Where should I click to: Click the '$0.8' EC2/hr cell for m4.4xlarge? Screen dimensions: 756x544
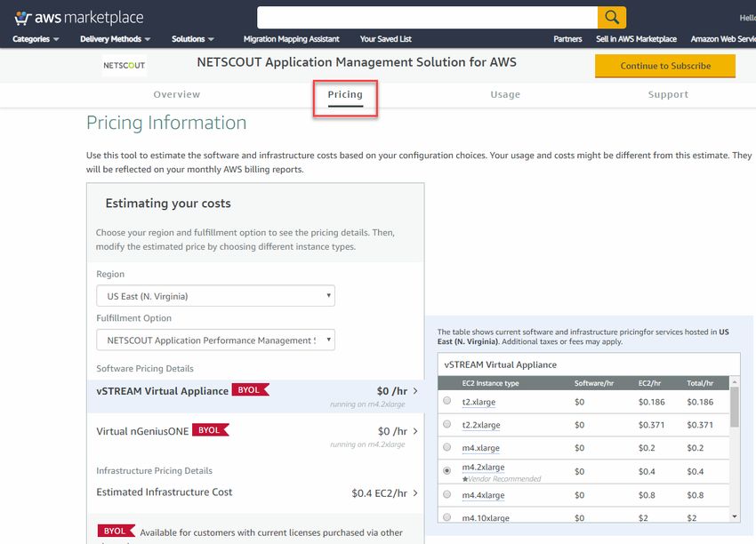pyautogui.click(x=647, y=495)
